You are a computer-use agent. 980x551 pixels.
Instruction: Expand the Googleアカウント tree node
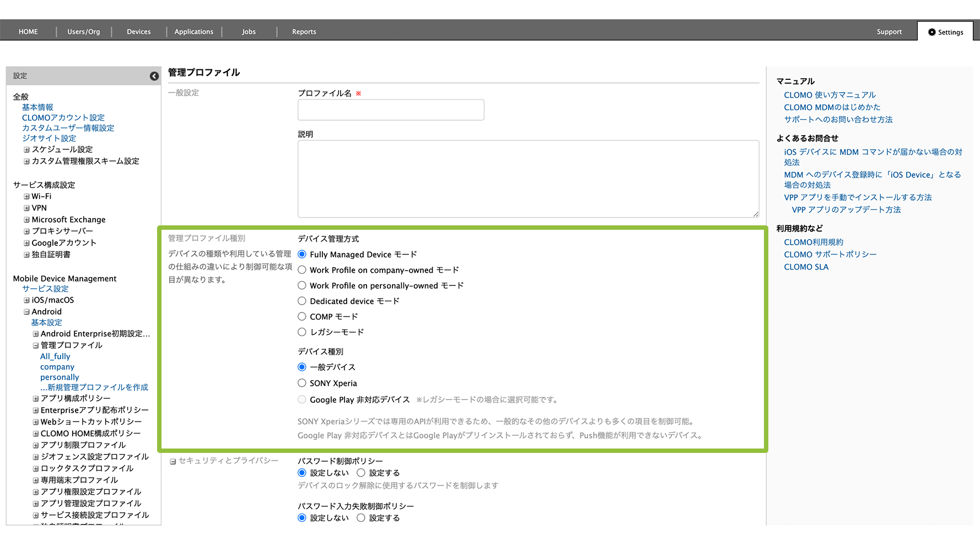click(26, 243)
